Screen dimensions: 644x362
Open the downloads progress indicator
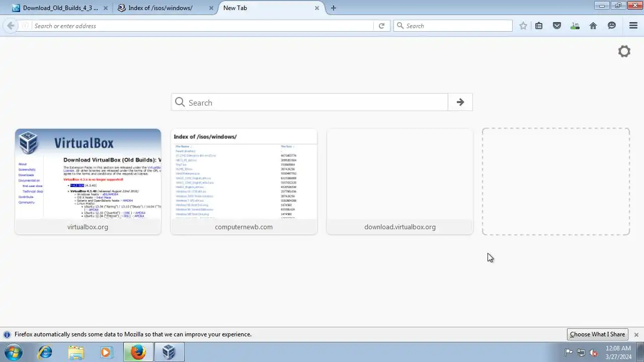(x=575, y=26)
